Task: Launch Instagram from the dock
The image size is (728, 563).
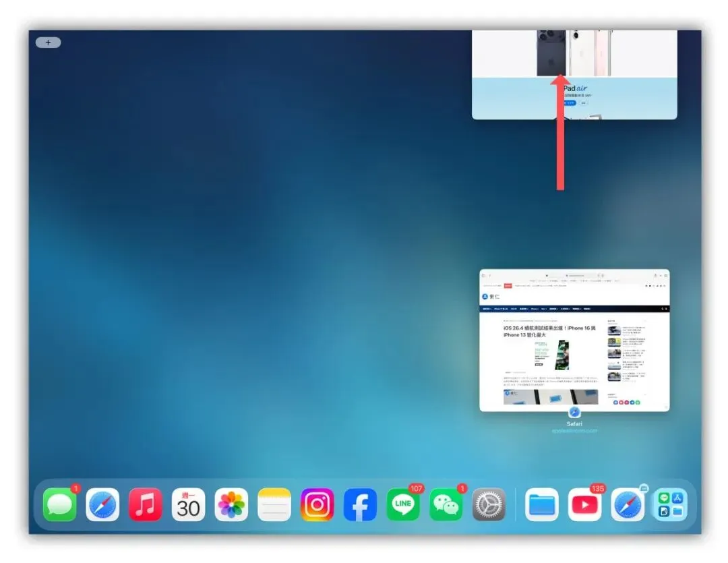Action: (317, 505)
